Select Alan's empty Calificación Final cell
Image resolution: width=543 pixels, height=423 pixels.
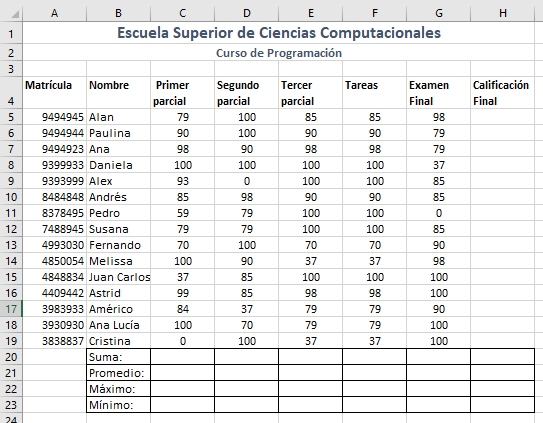(x=502, y=117)
